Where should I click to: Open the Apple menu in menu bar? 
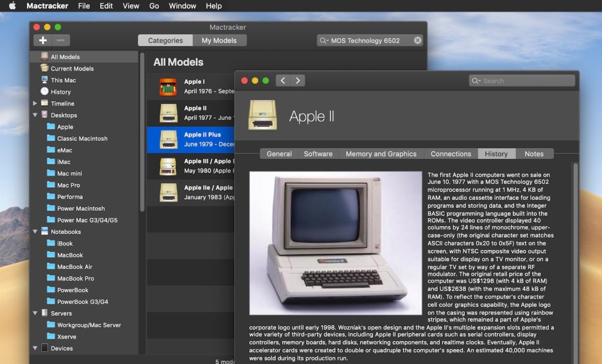12,6
